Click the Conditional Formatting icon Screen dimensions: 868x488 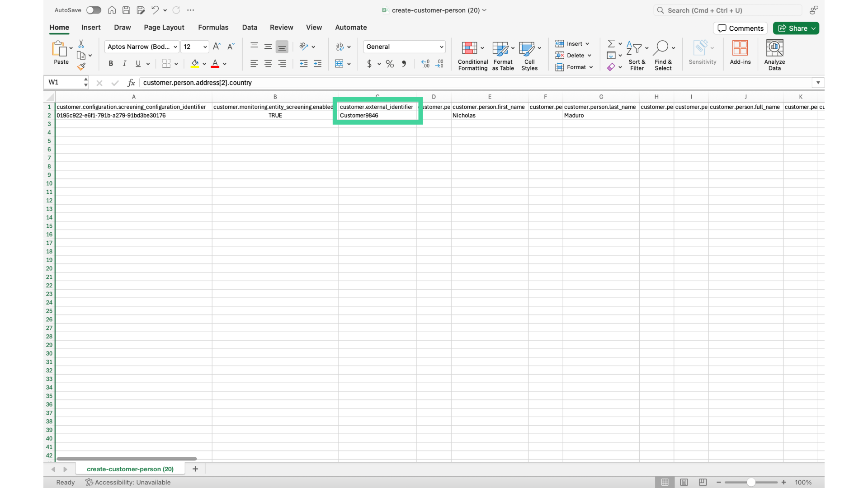point(469,48)
